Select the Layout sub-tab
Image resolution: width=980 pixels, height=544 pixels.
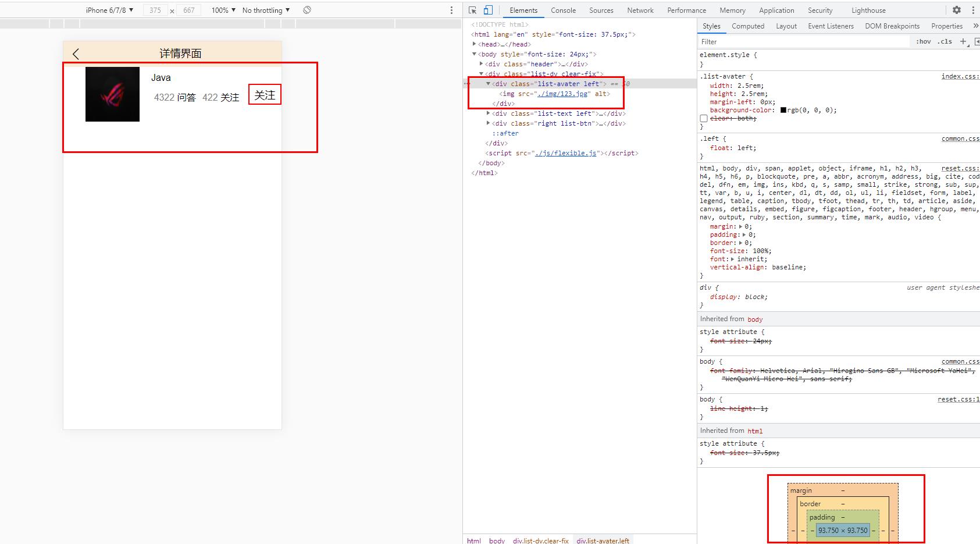786,26
